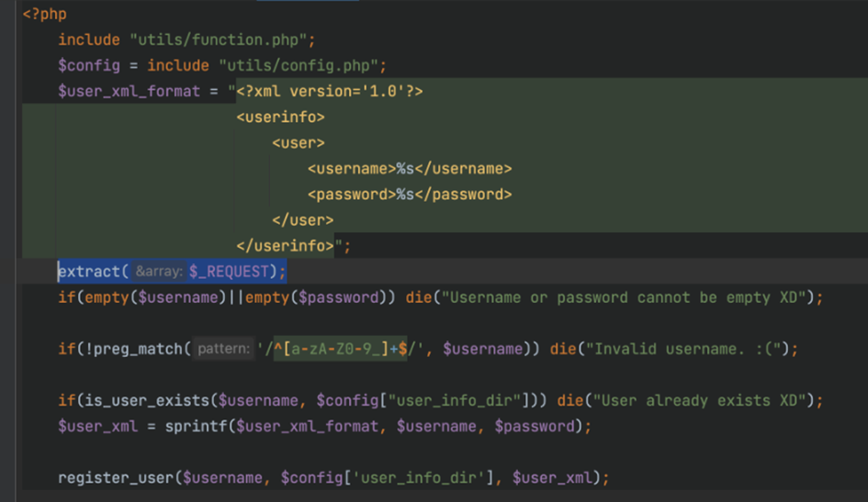Select $_REQUEST variable in the extract call
This screenshot has height=502, width=868.
(229, 272)
